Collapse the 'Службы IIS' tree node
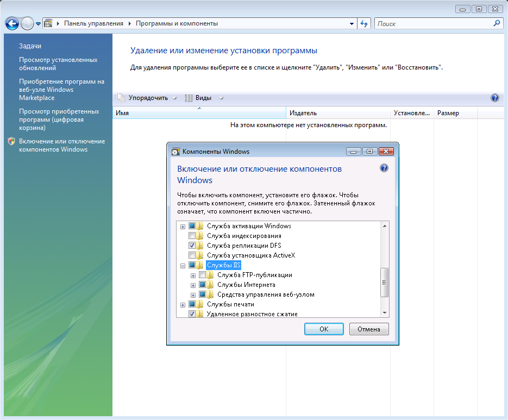 (183, 266)
